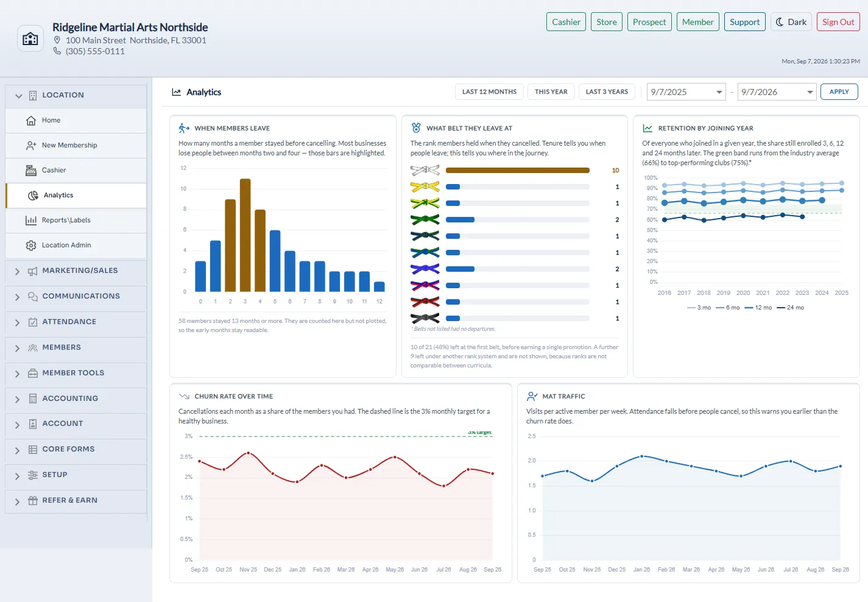Open Home in the Location menu
Image resolution: width=868 pixels, height=602 pixels.
coord(76,121)
